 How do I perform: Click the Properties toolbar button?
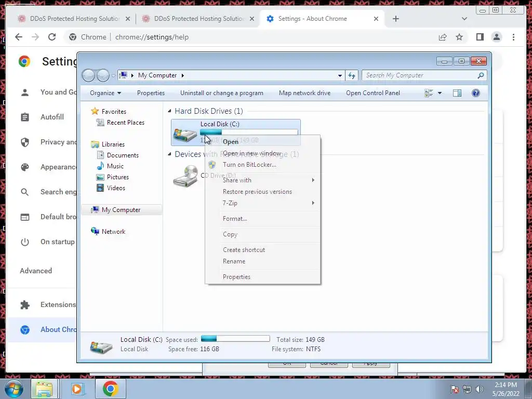(x=151, y=93)
